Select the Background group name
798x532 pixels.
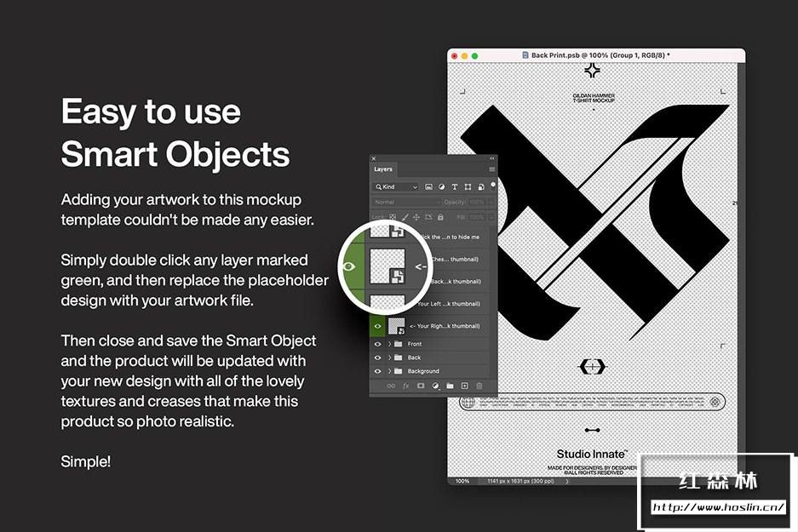tap(423, 372)
